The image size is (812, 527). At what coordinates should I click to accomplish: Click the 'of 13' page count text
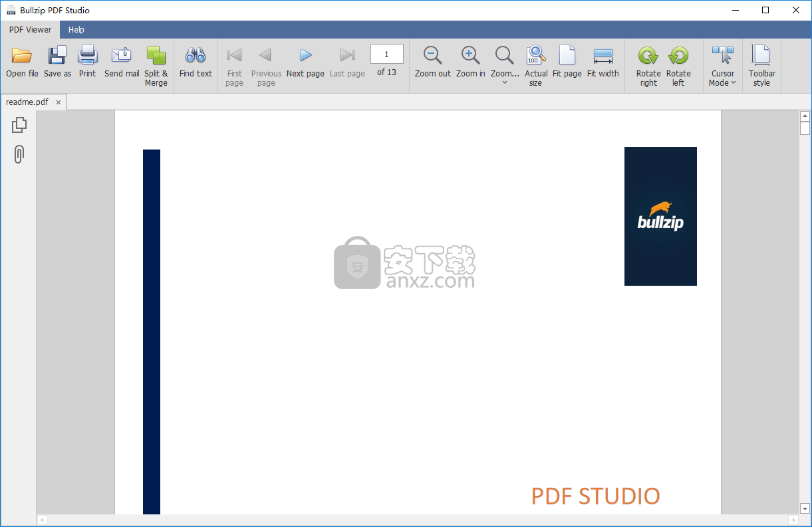[x=386, y=72]
